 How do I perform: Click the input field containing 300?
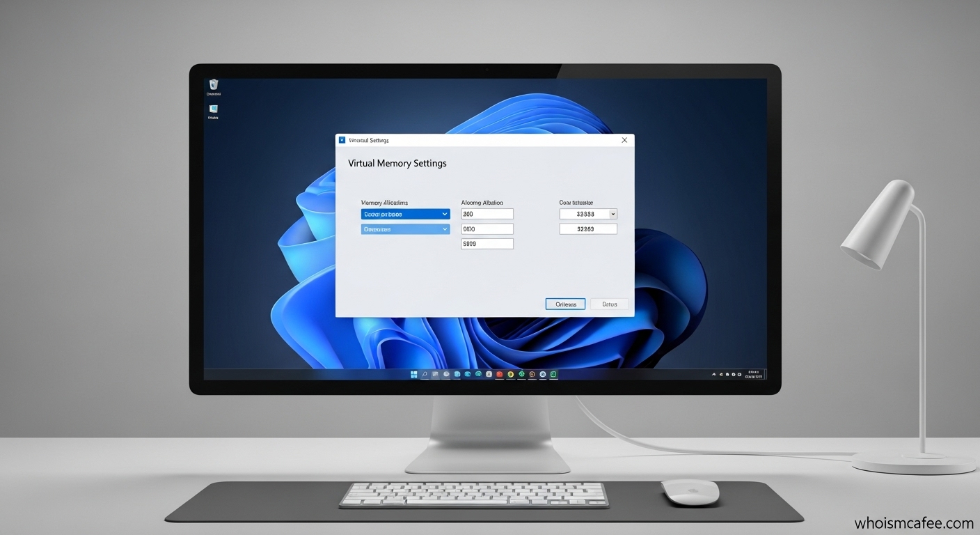click(x=487, y=215)
